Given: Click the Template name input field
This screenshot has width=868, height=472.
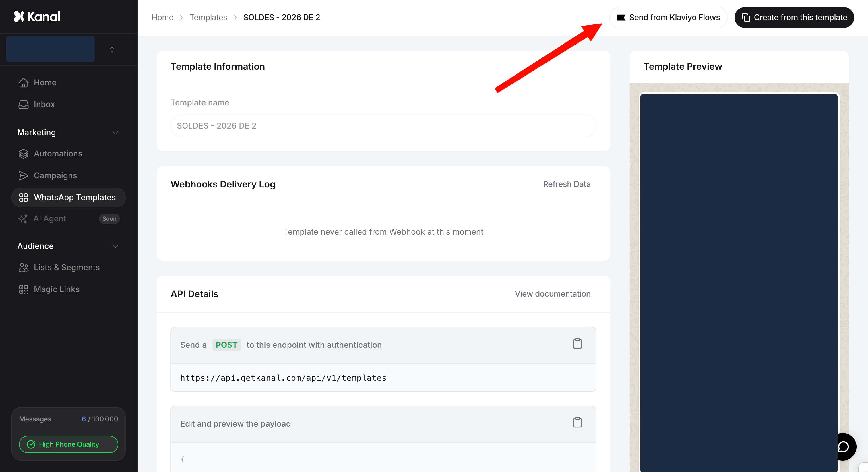Looking at the screenshot, I should [x=383, y=126].
